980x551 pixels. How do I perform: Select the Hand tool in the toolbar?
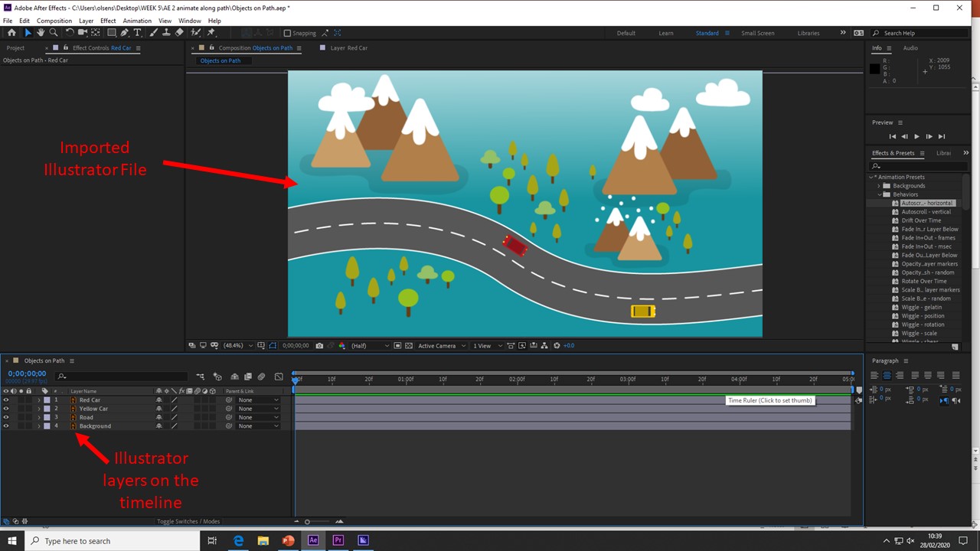click(x=41, y=33)
